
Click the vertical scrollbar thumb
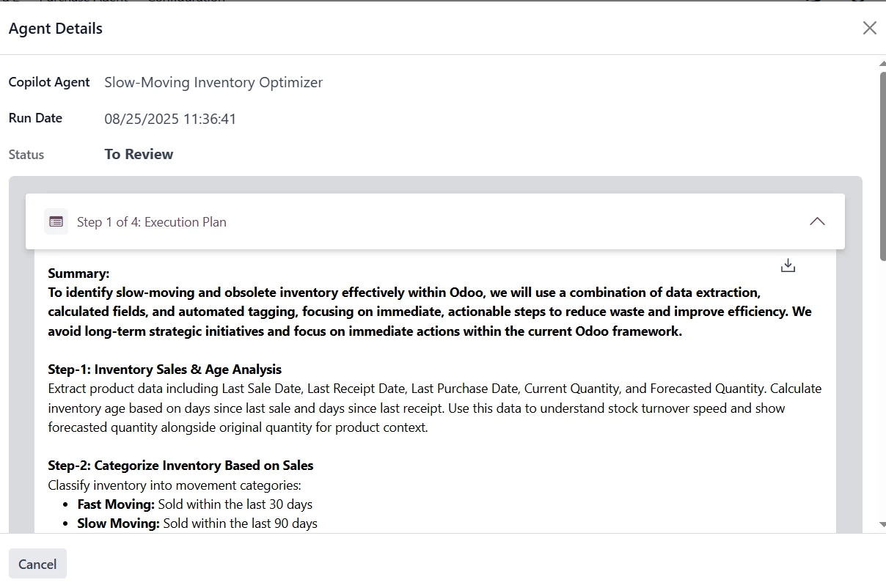click(x=882, y=165)
